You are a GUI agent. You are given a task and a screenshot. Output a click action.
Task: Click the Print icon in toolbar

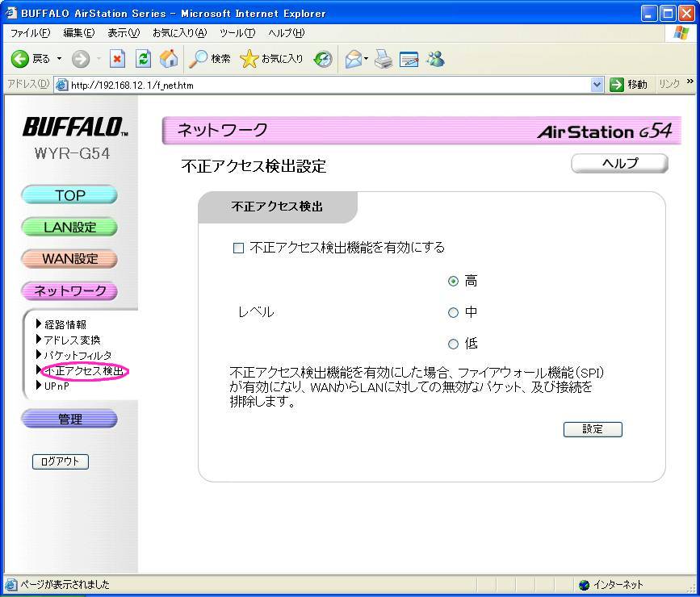tap(383, 59)
